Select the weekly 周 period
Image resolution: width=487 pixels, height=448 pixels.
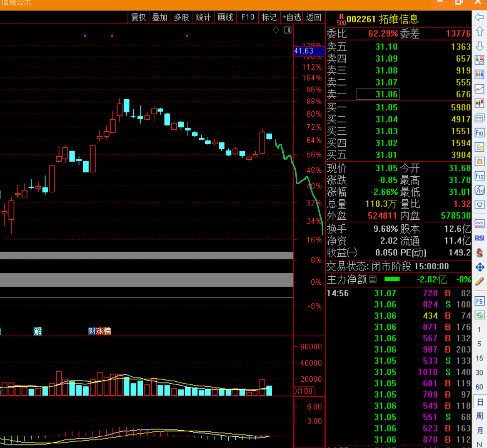479,416
